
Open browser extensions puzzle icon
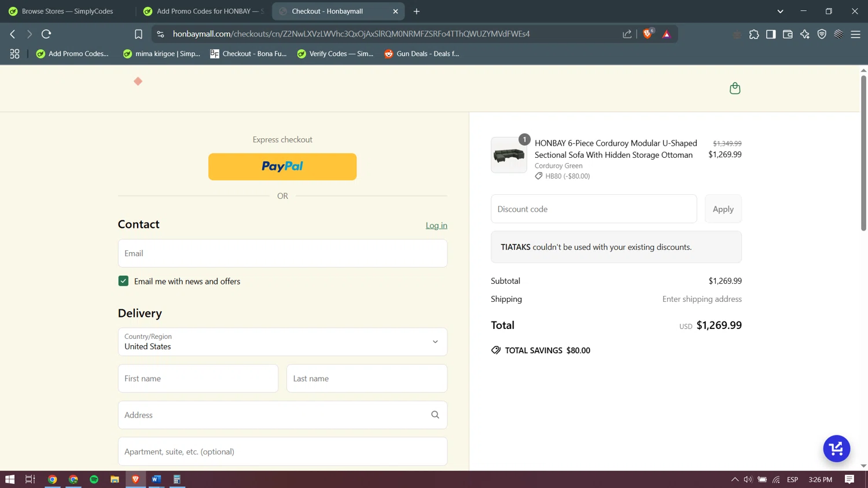754,34
